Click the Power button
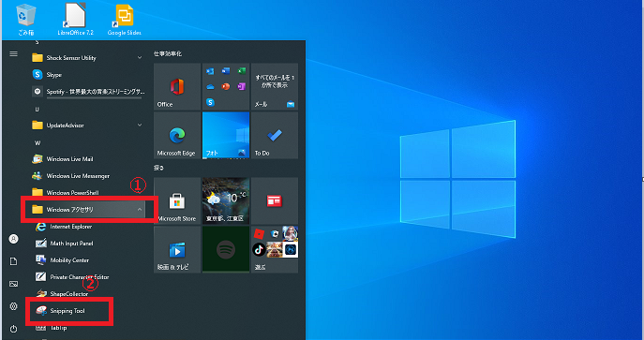Viewport: 644px width, 340px height. pyautogui.click(x=13, y=329)
